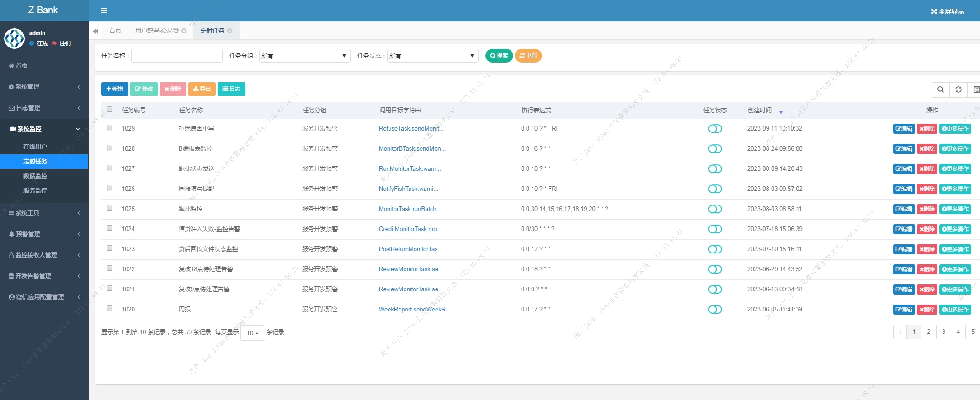
Task: Open 更多操作 for task 1027
Action: click(x=955, y=169)
